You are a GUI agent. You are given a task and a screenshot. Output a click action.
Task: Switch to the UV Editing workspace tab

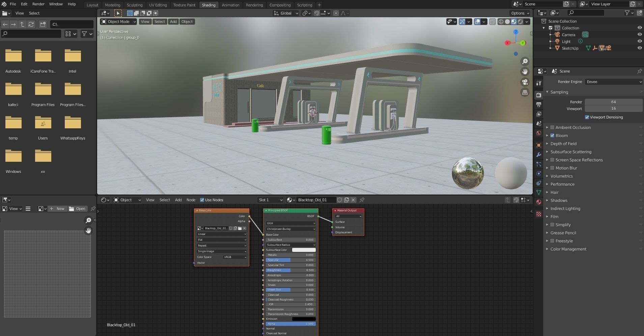click(x=158, y=5)
